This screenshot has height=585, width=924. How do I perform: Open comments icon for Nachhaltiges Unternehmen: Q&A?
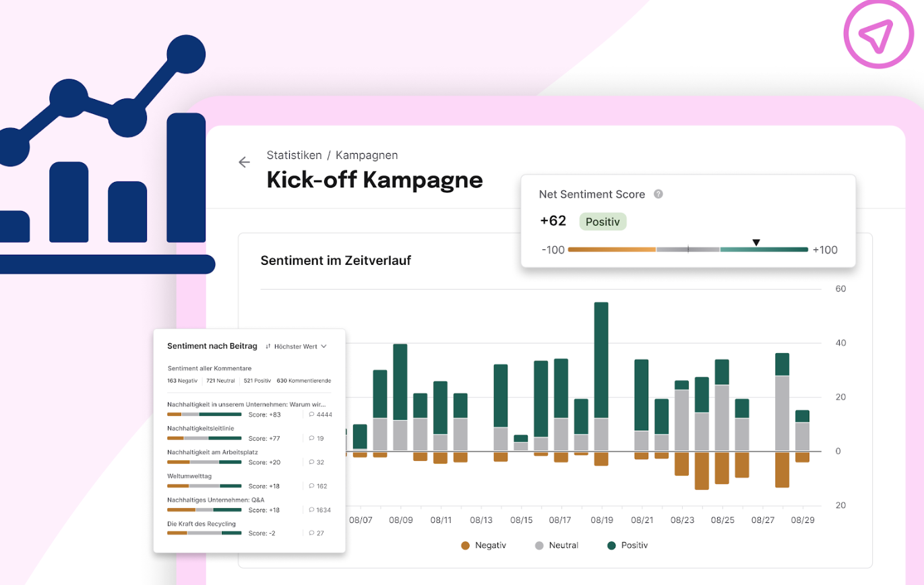(x=312, y=510)
